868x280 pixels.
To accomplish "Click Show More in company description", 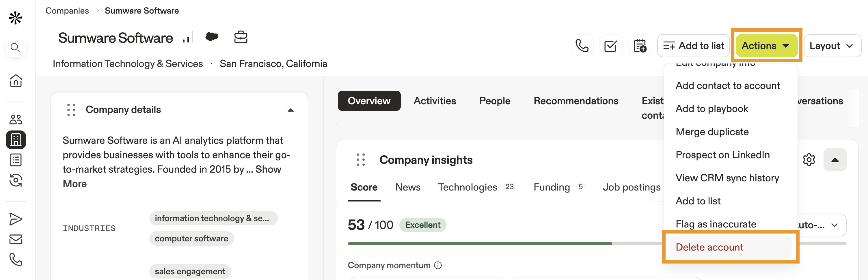I will click(x=268, y=169).
